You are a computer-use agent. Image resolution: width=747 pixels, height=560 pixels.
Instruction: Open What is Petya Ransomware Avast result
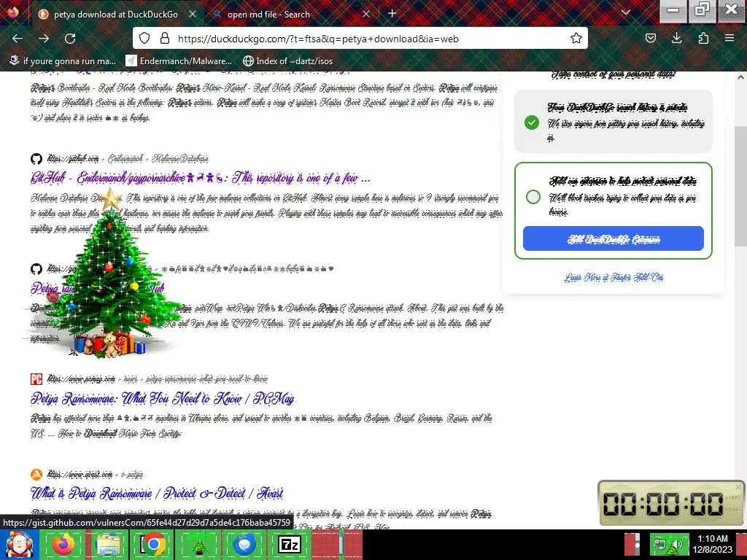[157, 494]
